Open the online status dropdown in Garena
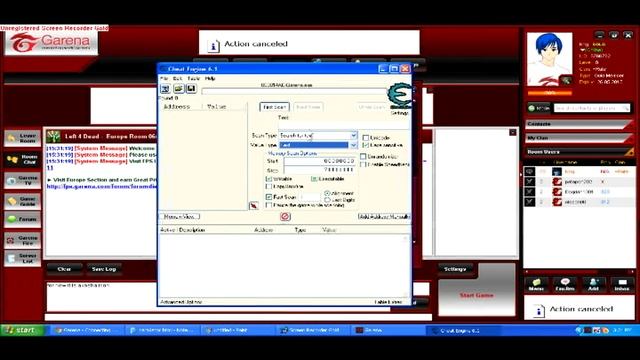This screenshot has width=640, height=360. [538, 108]
